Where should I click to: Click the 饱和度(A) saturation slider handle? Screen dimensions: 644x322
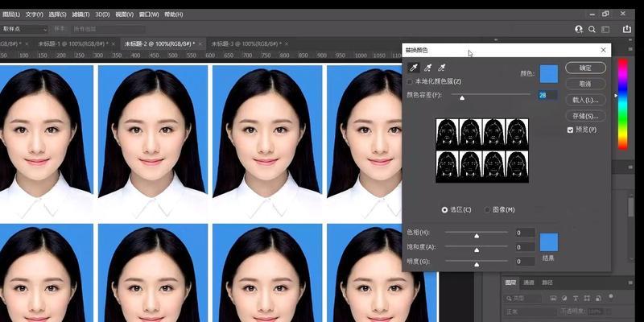tap(477, 250)
